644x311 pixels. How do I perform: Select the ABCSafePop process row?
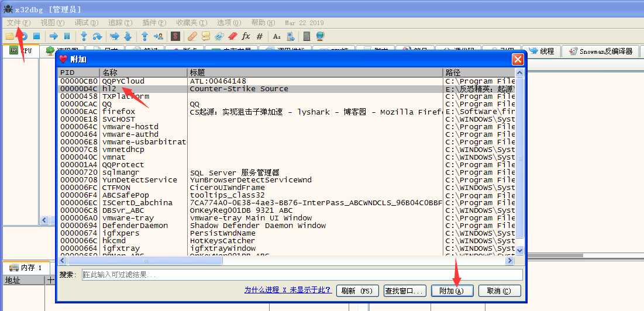[x=286, y=195]
